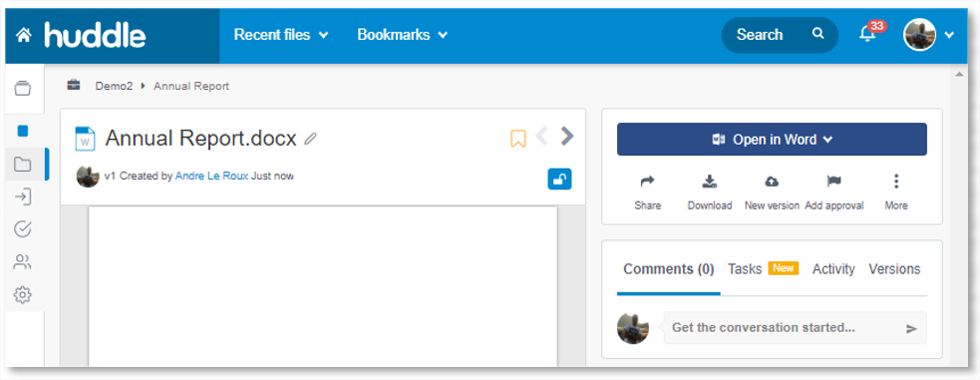
Task: Expand the Recent files dropdown
Action: 280,35
